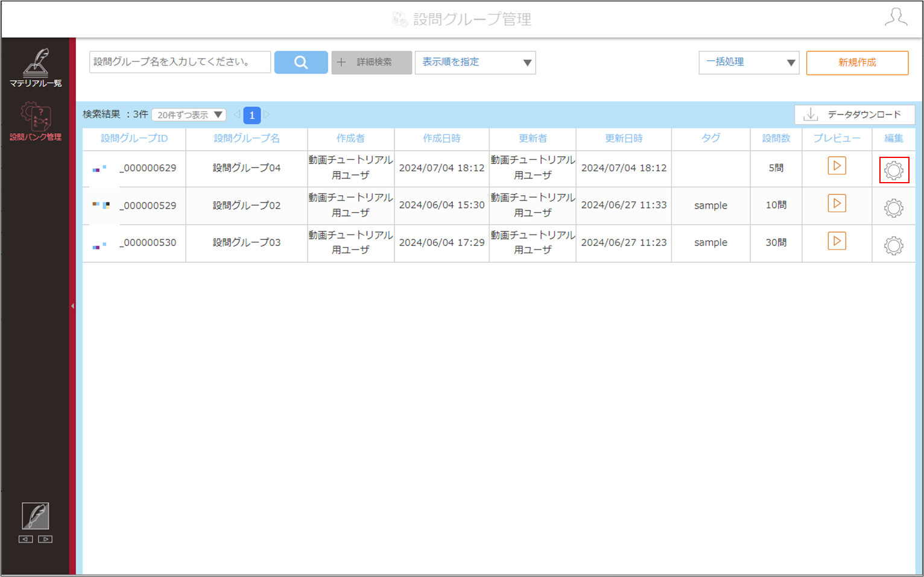Expand the 表示順を指定 dropdown
The width and height of the screenshot is (924, 577).
tap(475, 62)
